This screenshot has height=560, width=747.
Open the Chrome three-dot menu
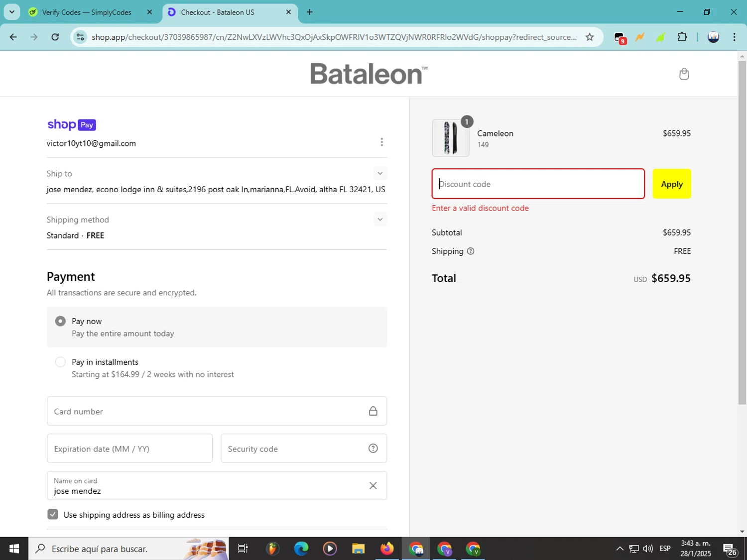coord(734,37)
